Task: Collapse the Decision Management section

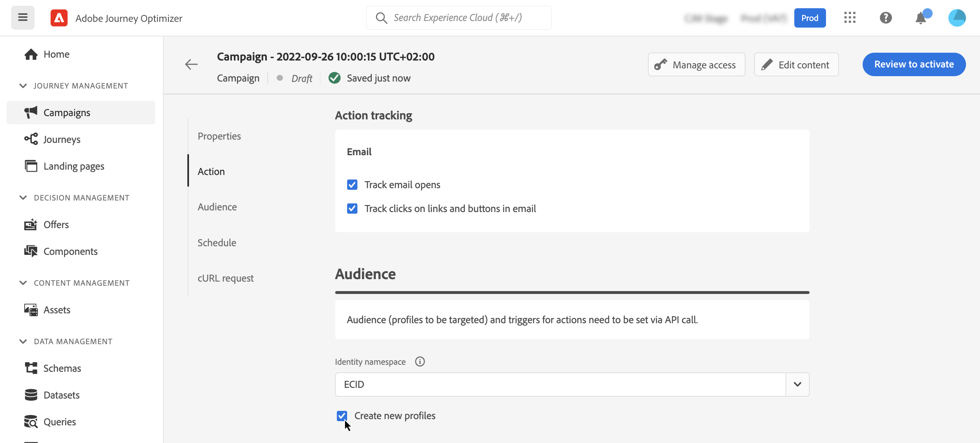Action: (x=23, y=198)
